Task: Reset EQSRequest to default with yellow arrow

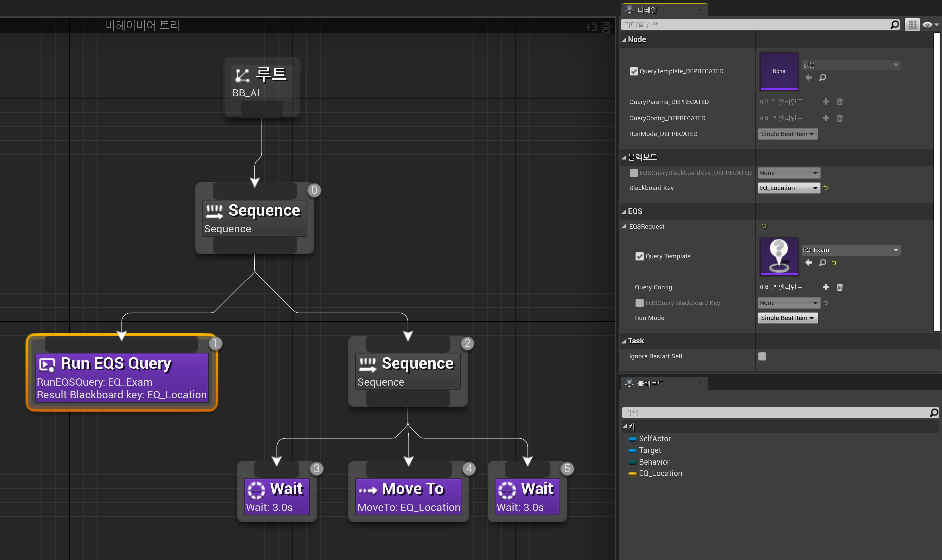Action: (x=764, y=226)
